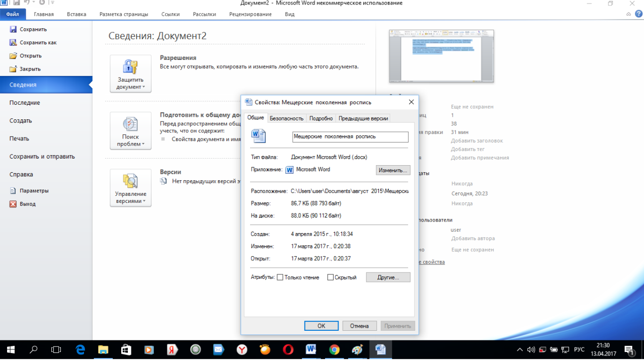Viewport: 644px width, 360px height.
Task: Click Добавить тег property field
Action: (469, 149)
